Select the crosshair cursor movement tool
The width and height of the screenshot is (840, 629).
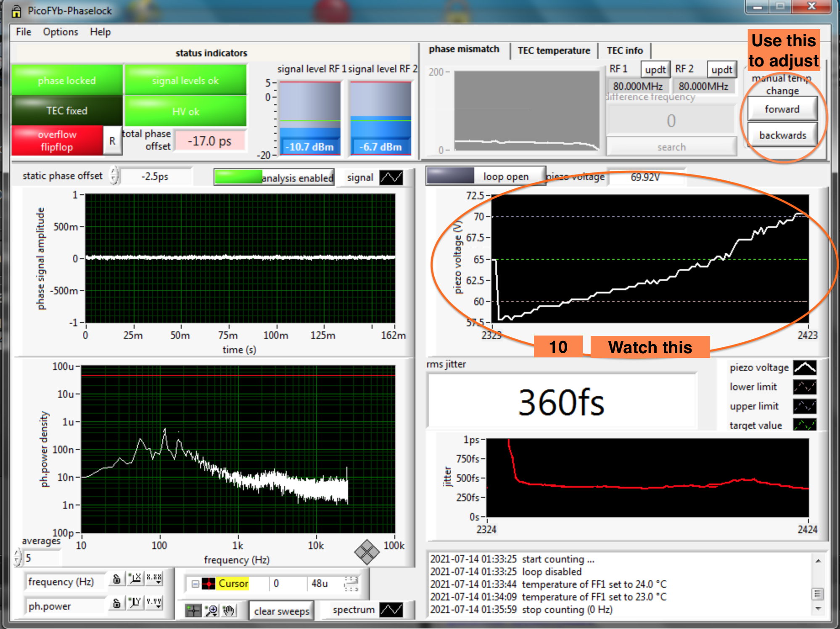pyautogui.click(x=193, y=610)
